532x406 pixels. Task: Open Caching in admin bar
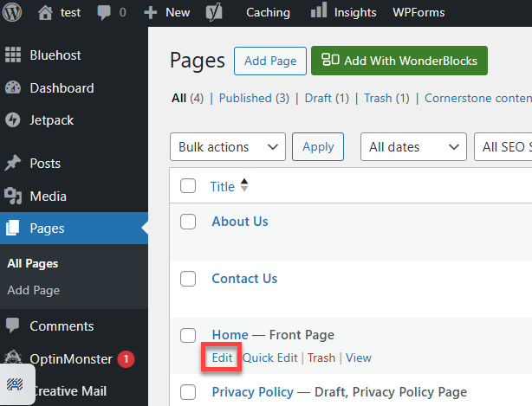coord(268,12)
